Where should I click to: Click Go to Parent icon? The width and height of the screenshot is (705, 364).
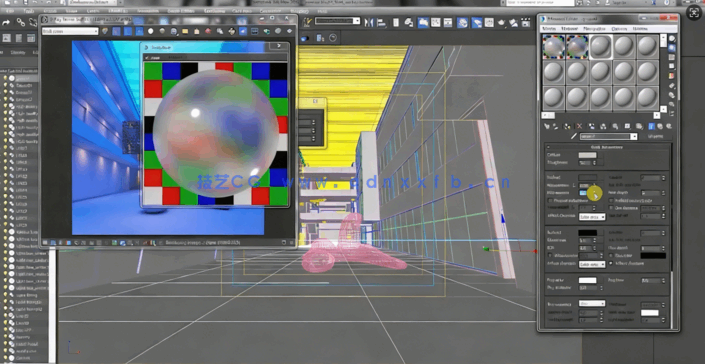coord(660,126)
